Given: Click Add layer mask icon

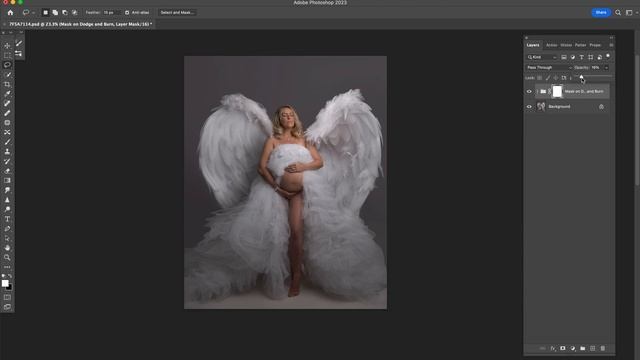Looking at the screenshot, I should pyautogui.click(x=563, y=348).
